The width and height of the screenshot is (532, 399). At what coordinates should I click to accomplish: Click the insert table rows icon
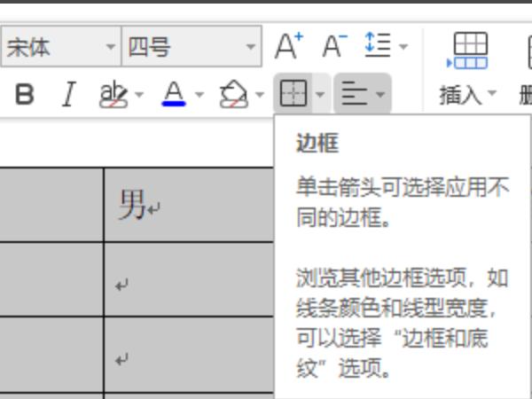point(468,51)
